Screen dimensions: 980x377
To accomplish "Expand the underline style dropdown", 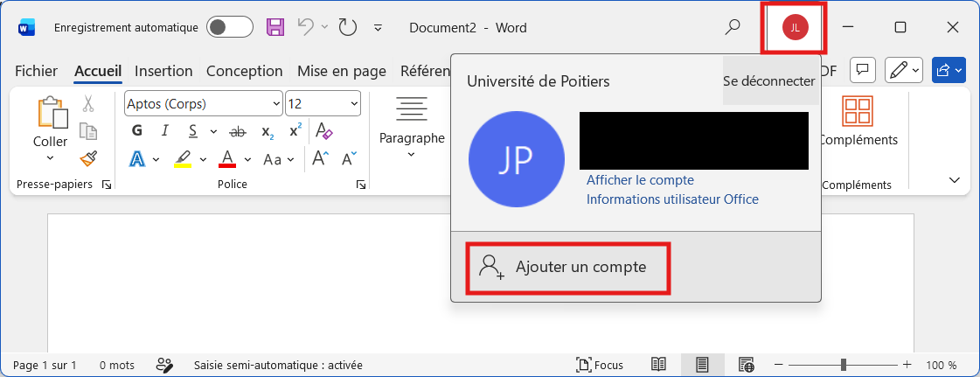I will coord(213,132).
